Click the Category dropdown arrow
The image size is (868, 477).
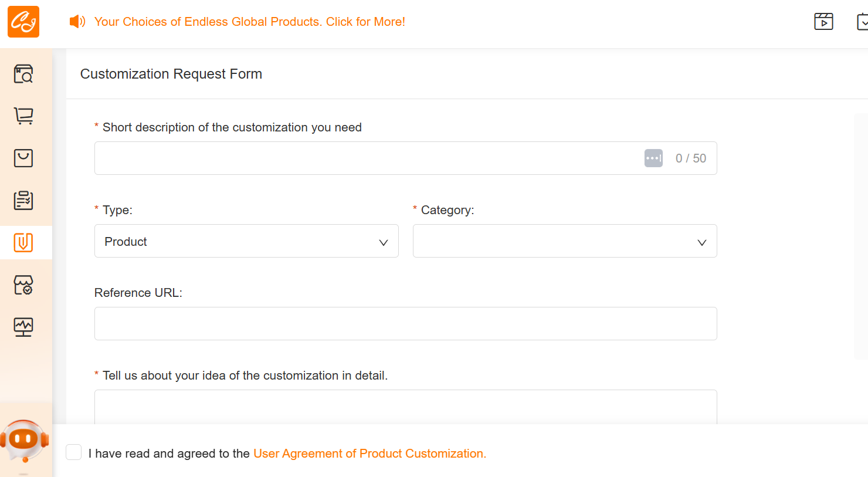pyautogui.click(x=701, y=242)
